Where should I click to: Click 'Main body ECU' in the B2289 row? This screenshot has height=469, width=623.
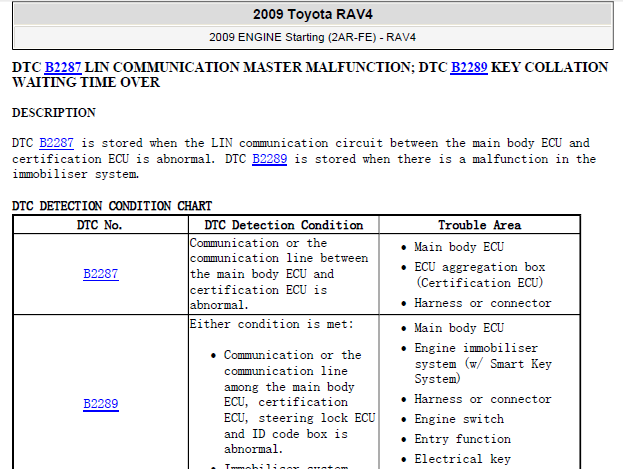point(459,328)
